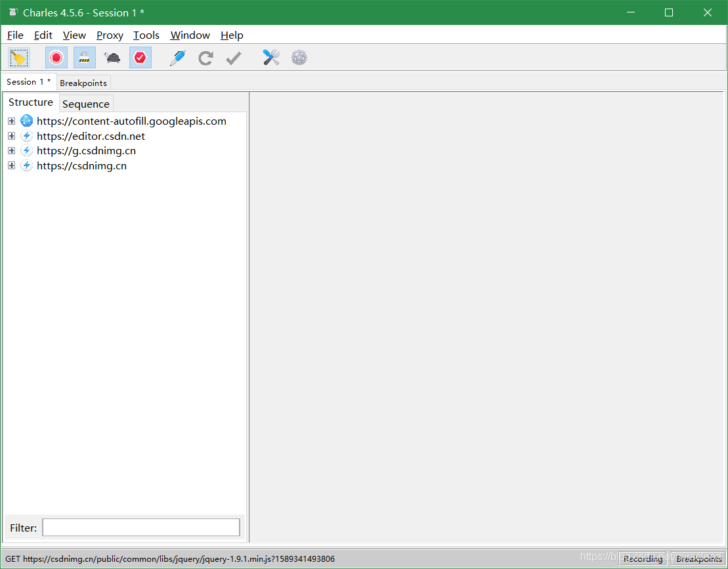Screen dimensions: 728x569
Task: Focus the Filter input field
Action: pos(141,528)
